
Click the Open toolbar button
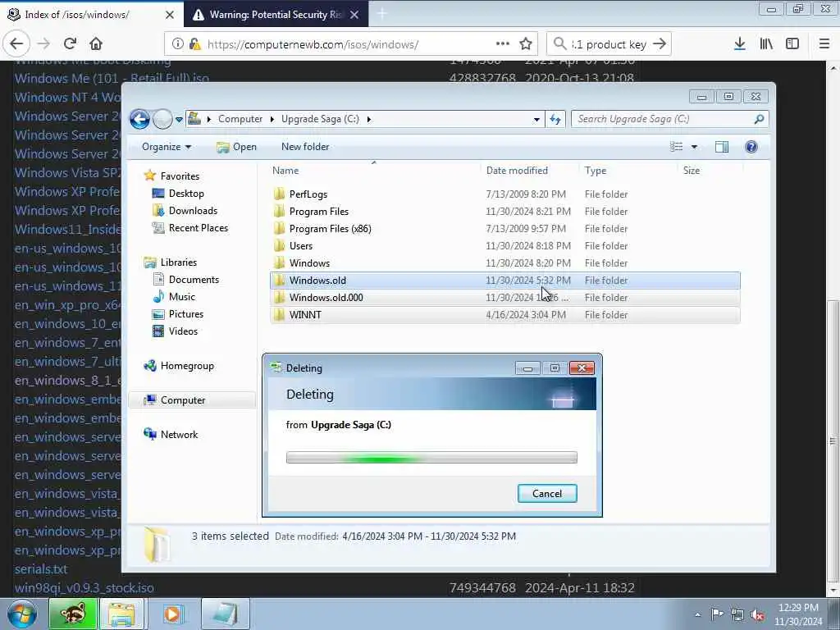237,147
